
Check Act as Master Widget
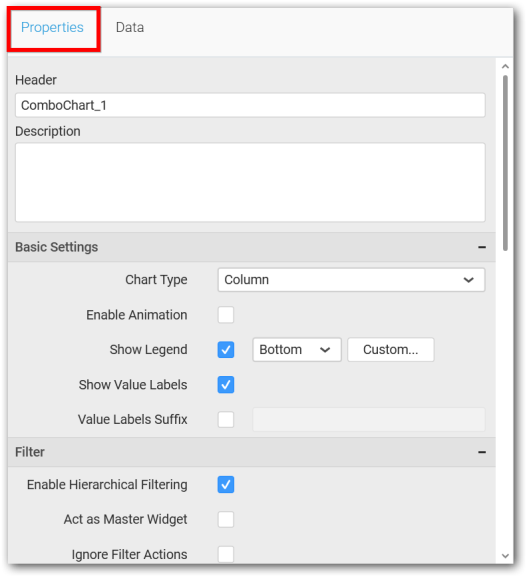pyautogui.click(x=226, y=520)
